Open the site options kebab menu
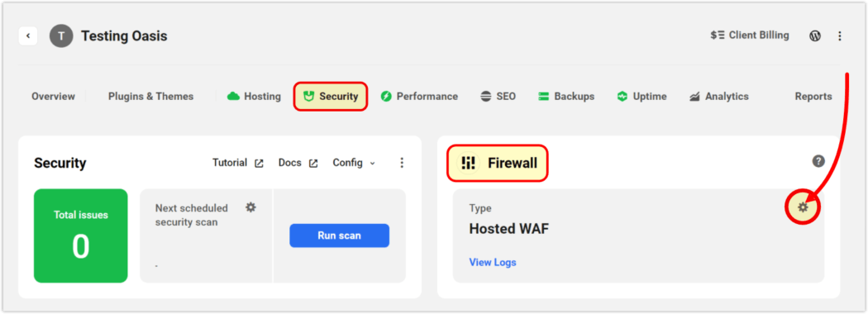 [840, 36]
